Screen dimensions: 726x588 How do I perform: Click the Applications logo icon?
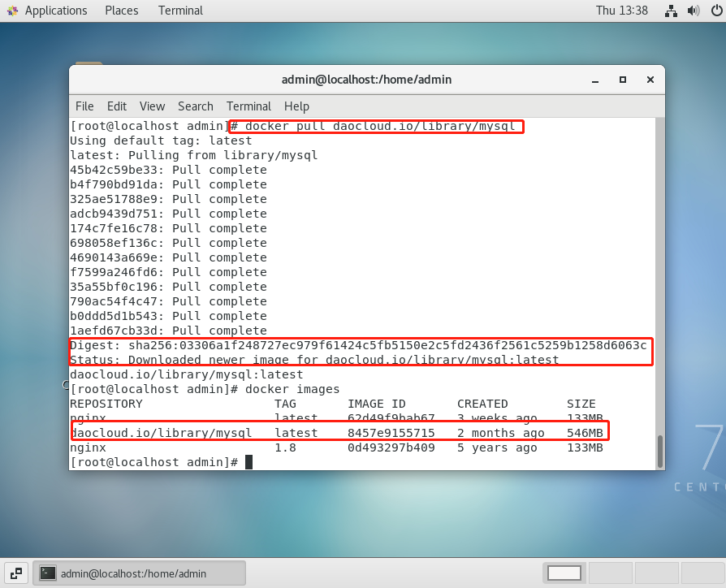coord(12,11)
